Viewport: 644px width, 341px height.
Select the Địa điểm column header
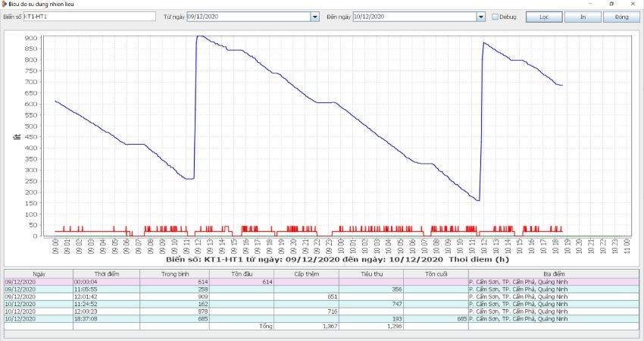click(554, 274)
